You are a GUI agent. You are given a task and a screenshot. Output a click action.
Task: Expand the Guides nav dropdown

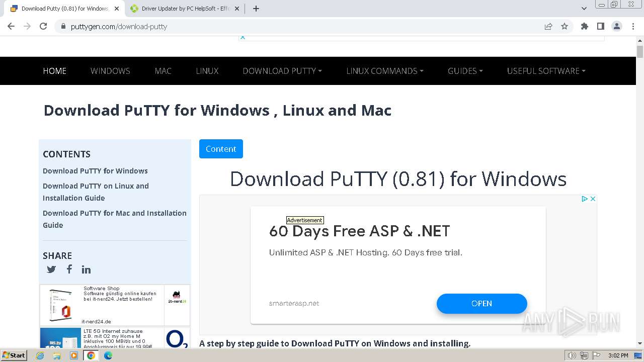[465, 71]
